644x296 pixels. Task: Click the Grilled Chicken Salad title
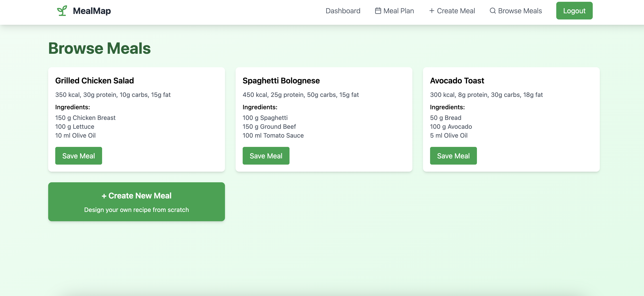click(x=95, y=81)
